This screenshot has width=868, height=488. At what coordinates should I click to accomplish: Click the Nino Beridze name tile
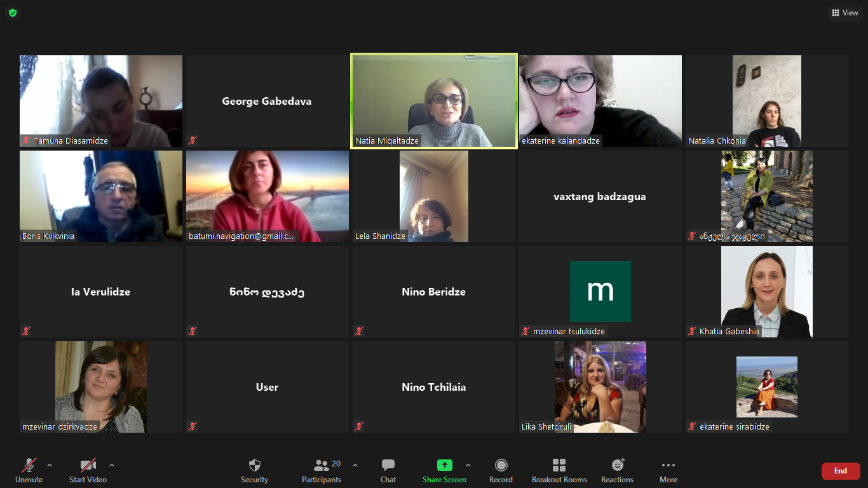(x=434, y=292)
